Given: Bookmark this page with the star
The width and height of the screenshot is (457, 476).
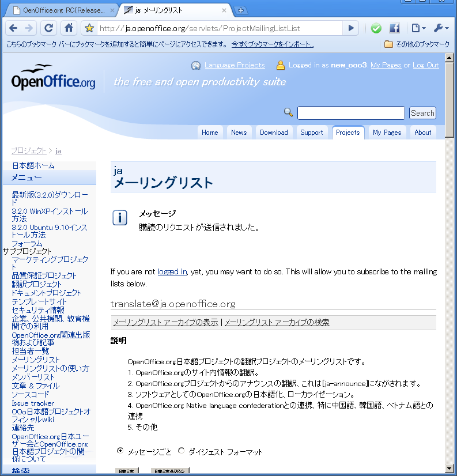Looking at the screenshot, I should (x=89, y=28).
